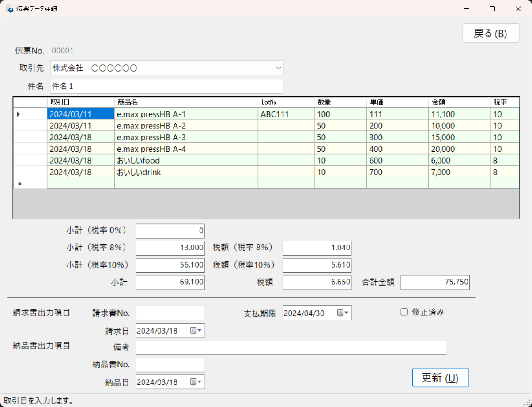This screenshot has height=407, width=532.
Task: Open the 請求日 date picker dropdown
Action: pos(196,331)
